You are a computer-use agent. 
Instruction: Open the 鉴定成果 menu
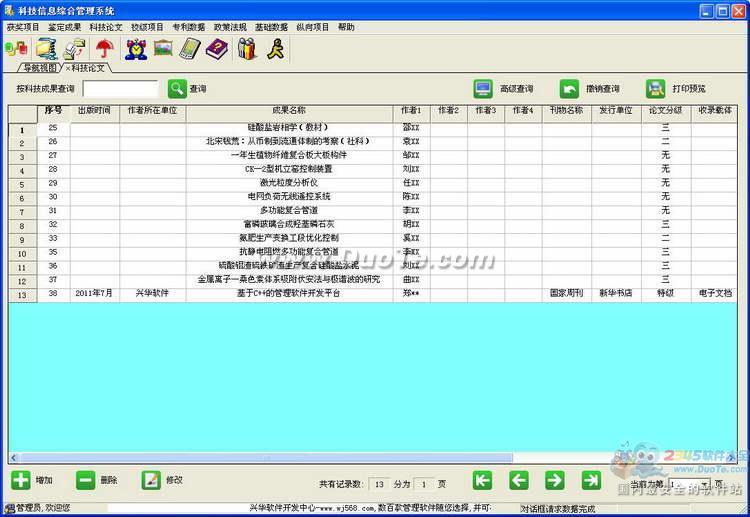(x=65, y=27)
